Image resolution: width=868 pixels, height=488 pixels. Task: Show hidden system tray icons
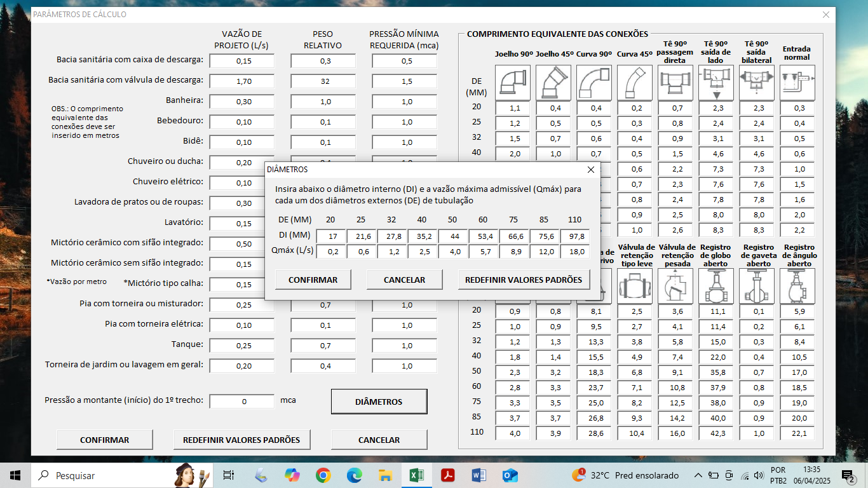click(698, 475)
